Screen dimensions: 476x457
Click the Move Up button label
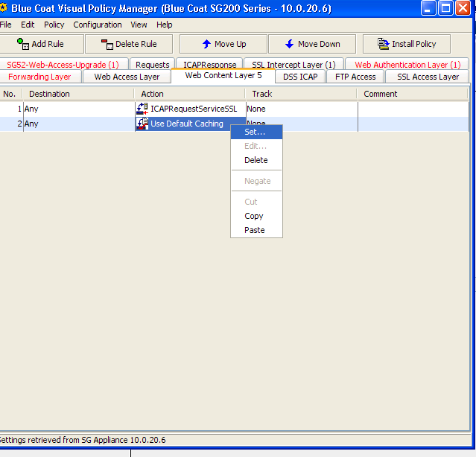(230, 44)
